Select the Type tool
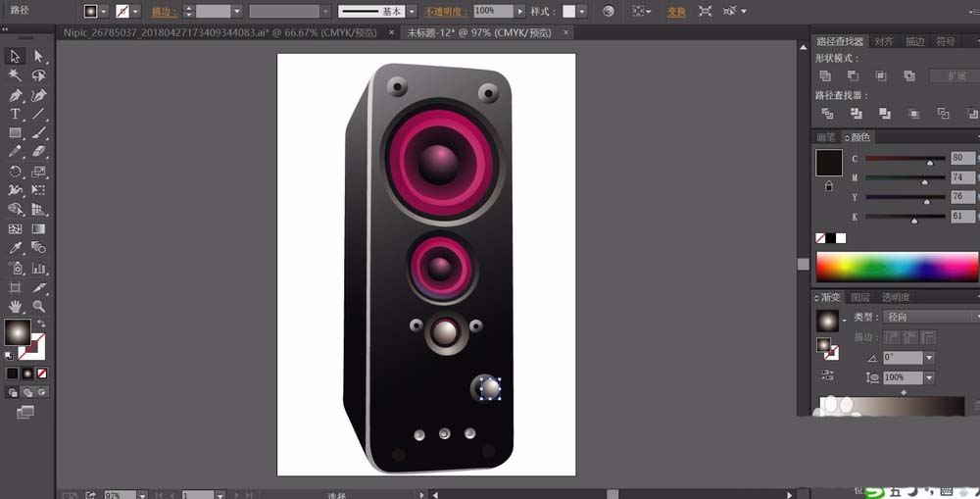The image size is (980, 499). pyautogui.click(x=15, y=114)
